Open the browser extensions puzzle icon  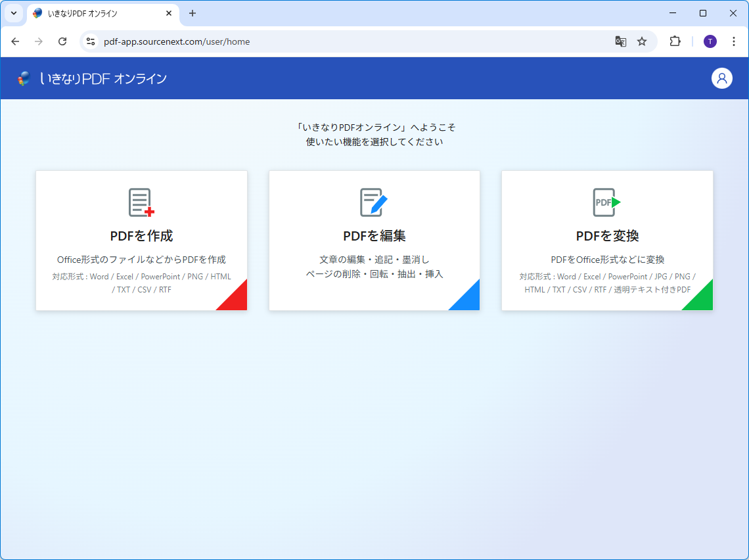(675, 41)
